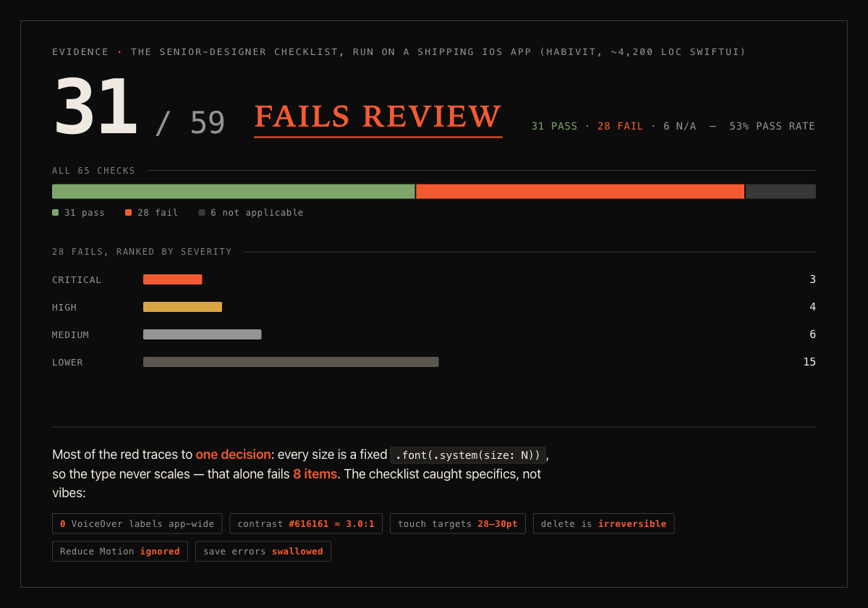
Task: Click the 'save errors swallowed' chip
Action: [x=263, y=552]
